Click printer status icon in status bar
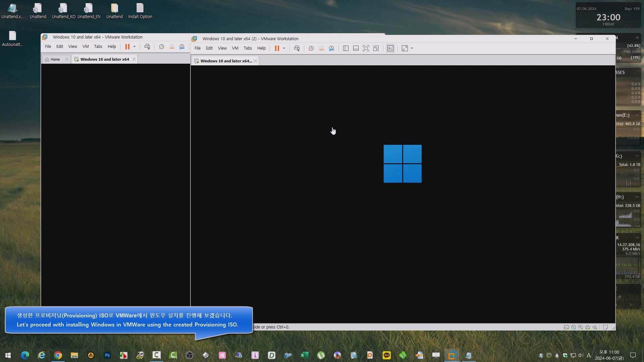This screenshot has width=644, height=362. coord(588,327)
